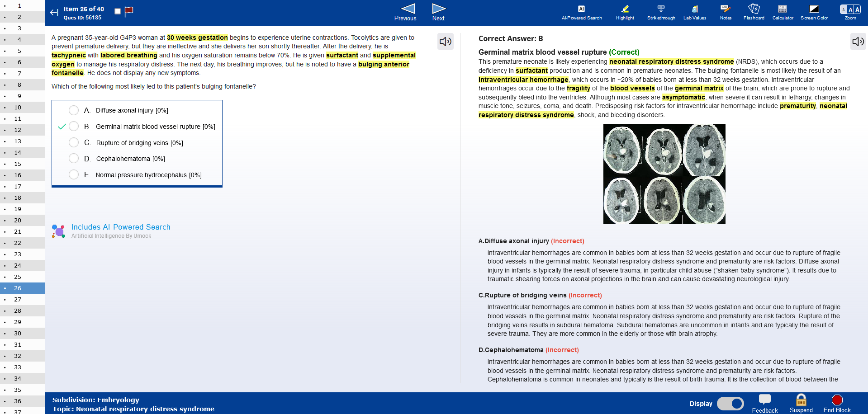Jump to question 12 in the list

click(x=18, y=130)
